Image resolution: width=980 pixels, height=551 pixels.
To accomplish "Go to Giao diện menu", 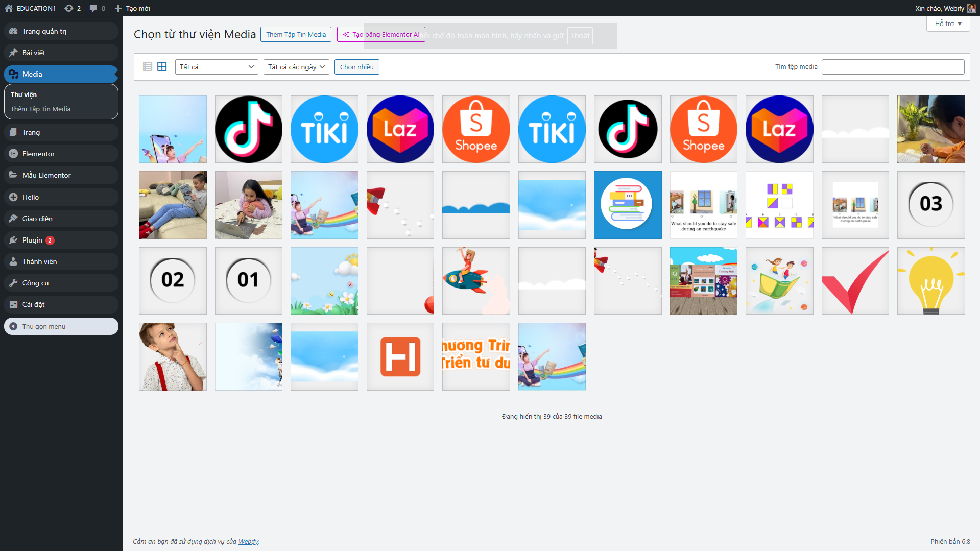I will click(x=61, y=219).
